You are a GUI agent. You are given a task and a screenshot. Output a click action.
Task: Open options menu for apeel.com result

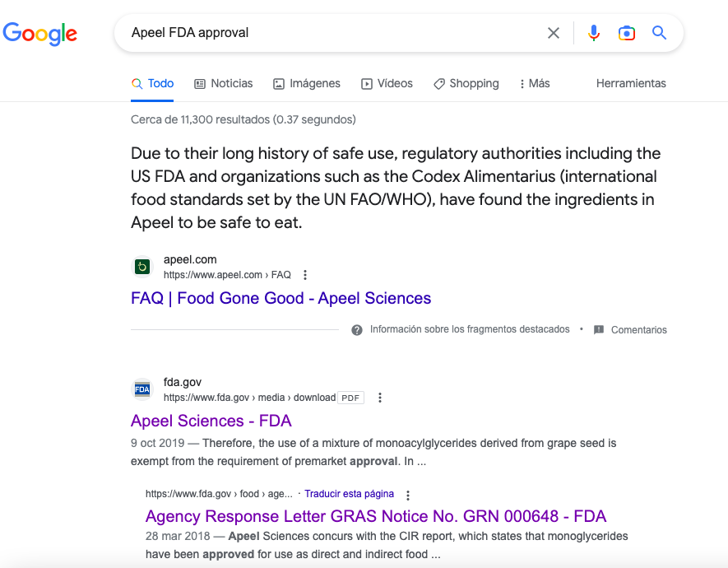click(305, 275)
